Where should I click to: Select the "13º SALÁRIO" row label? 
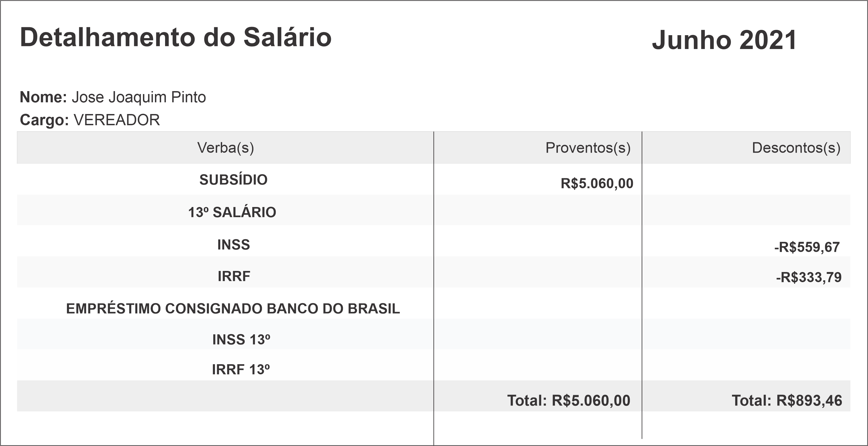(232, 212)
